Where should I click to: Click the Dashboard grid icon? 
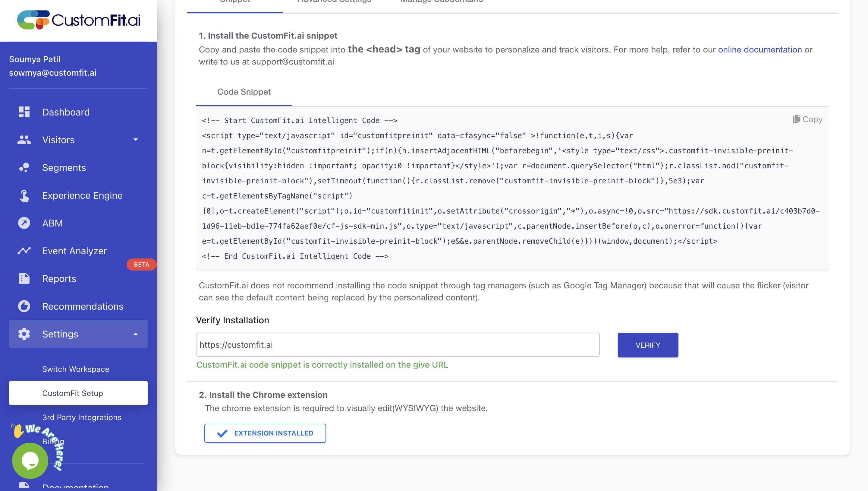tap(24, 112)
